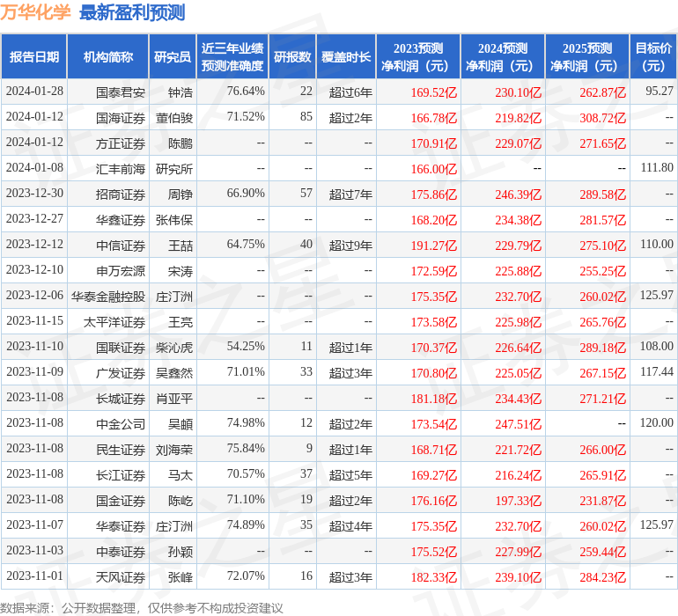Click 2024 forecast 246.39亿
Screen dimensions: 678x616
(x=518, y=194)
